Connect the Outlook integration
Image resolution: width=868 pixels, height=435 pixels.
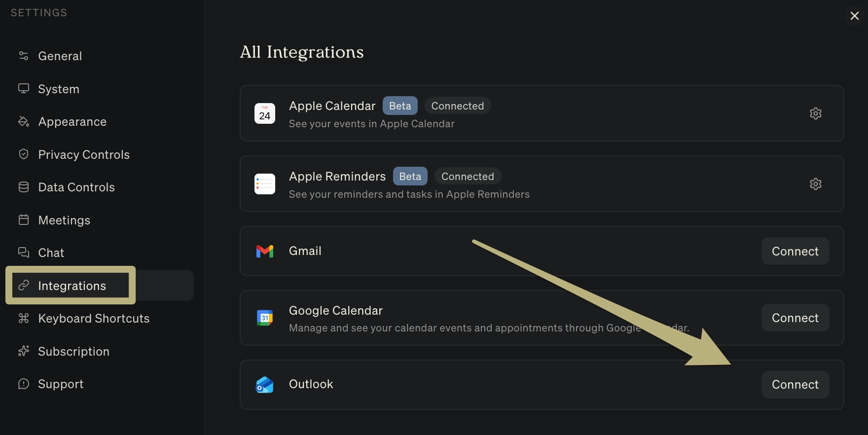pyautogui.click(x=795, y=385)
